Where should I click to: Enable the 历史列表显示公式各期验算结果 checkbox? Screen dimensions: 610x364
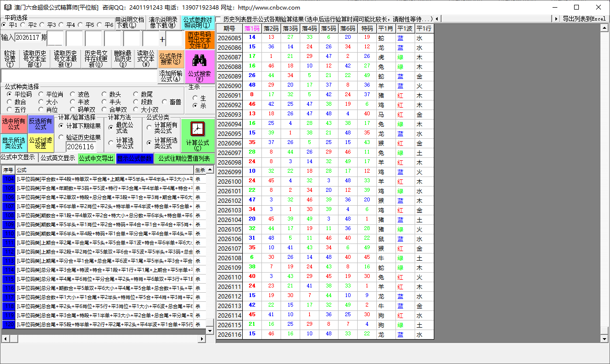(219, 19)
